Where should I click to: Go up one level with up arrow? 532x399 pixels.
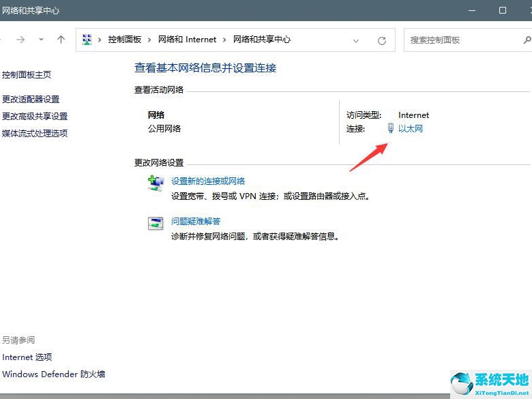pos(61,40)
